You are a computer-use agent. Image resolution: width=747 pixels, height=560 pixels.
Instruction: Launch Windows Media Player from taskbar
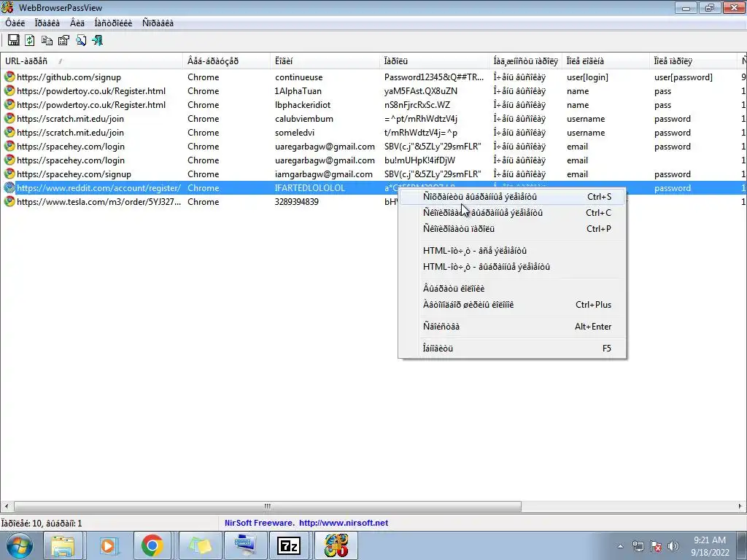coord(108,545)
